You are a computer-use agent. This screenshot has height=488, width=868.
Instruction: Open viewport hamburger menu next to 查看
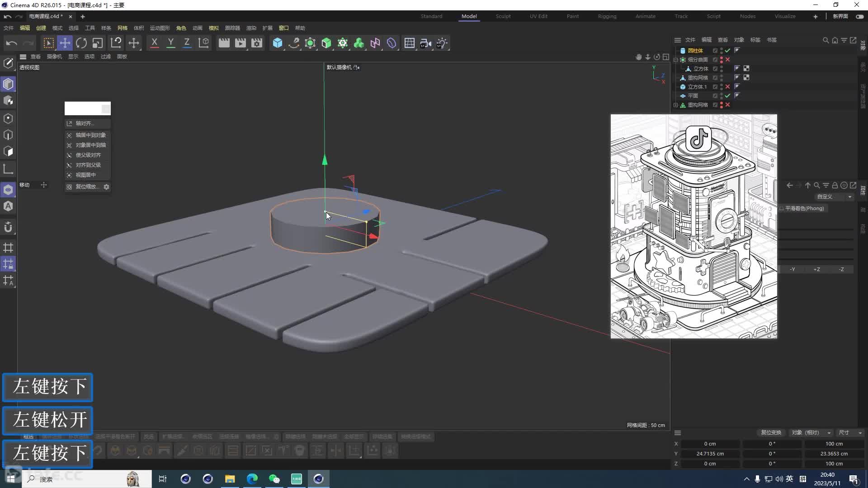click(23, 56)
